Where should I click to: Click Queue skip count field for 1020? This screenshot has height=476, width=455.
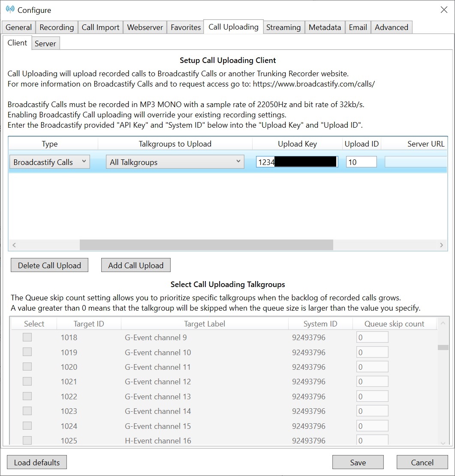(372, 367)
